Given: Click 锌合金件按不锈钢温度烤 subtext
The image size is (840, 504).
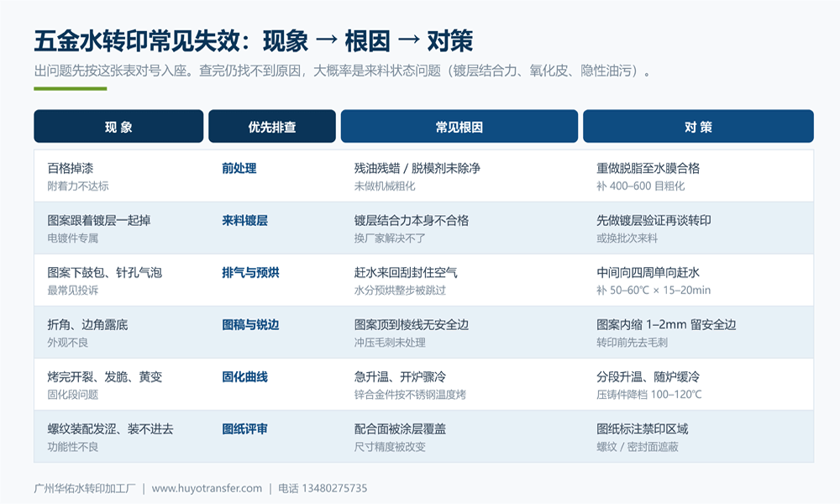Looking at the screenshot, I should tap(411, 395).
